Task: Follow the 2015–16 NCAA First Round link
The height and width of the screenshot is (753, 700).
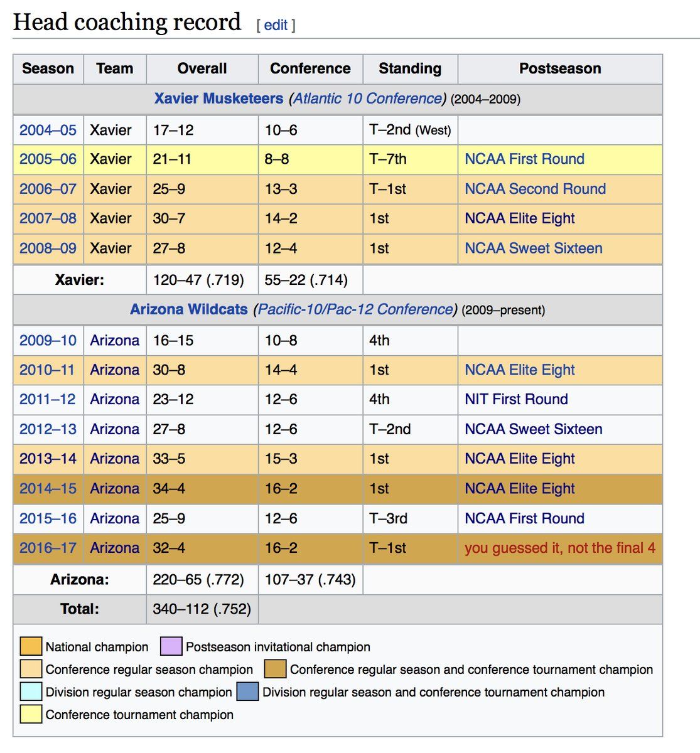Action: (x=524, y=518)
